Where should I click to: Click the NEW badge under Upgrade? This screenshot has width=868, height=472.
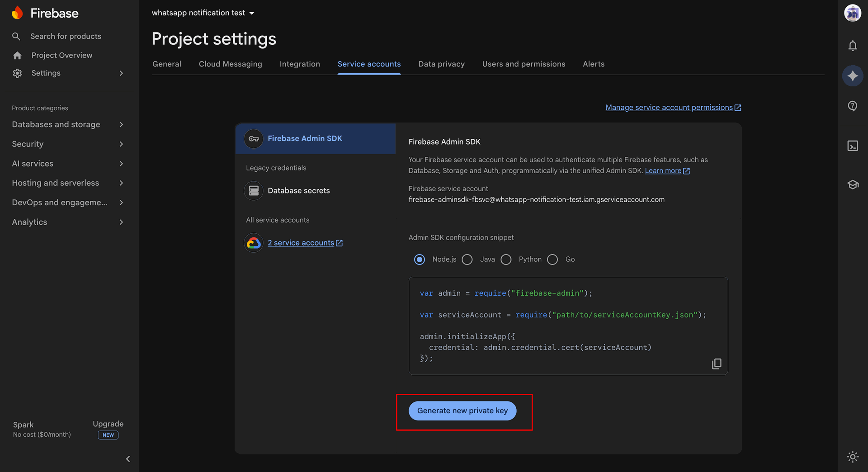pos(108,435)
